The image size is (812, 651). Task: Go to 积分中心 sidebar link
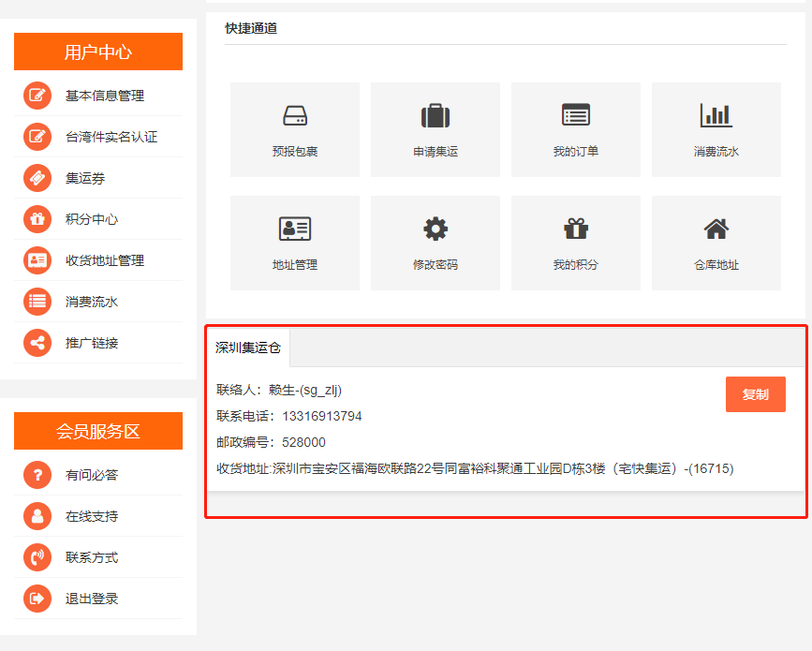click(92, 219)
